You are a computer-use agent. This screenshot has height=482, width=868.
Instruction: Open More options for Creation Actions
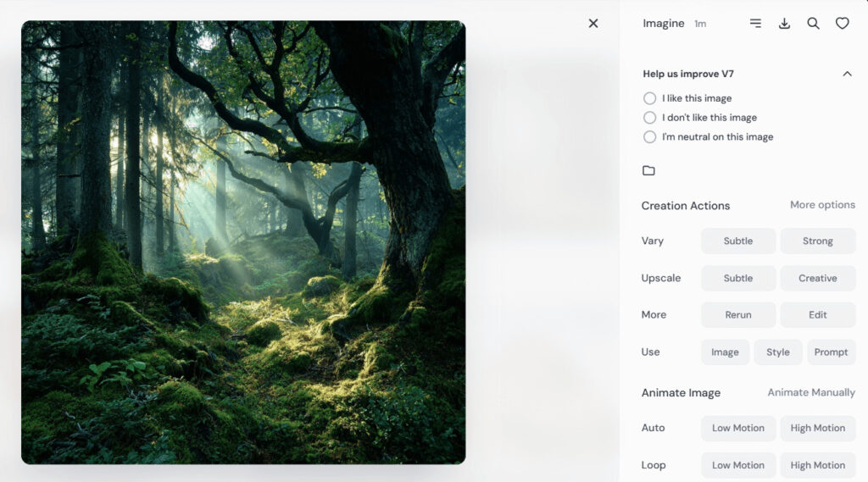(x=822, y=205)
